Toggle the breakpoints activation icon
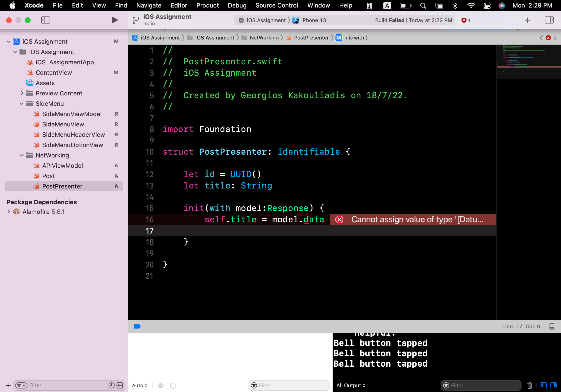The width and height of the screenshot is (561, 392). pyautogui.click(x=137, y=326)
